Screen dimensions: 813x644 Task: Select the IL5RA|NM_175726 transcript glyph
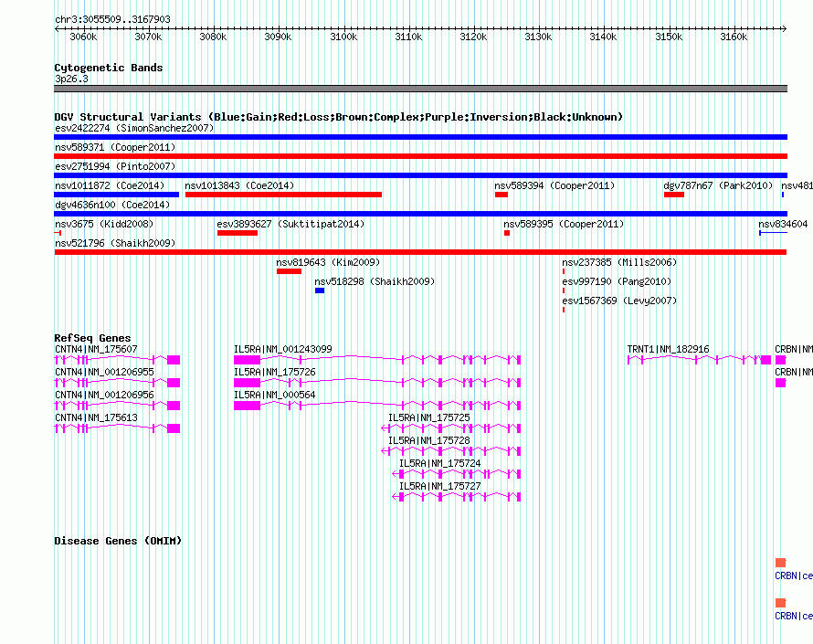point(377,383)
